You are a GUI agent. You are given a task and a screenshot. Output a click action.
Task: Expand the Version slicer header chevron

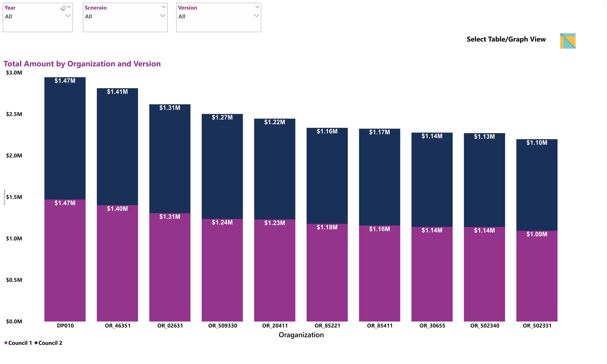coord(257,7)
